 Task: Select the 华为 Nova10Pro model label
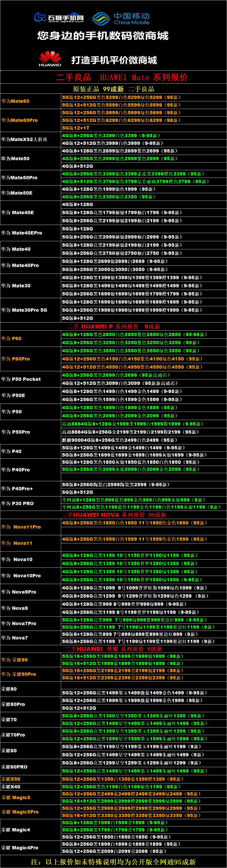click(21, 576)
